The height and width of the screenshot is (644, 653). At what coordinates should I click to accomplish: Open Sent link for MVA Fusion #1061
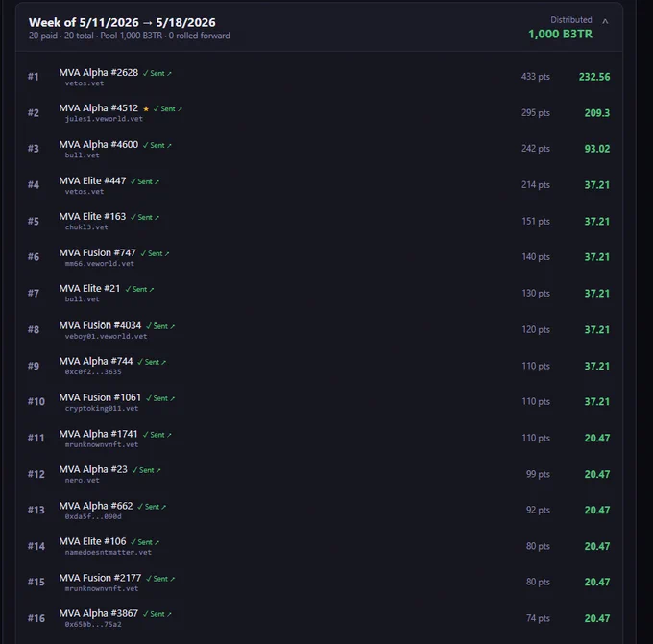tap(160, 398)
